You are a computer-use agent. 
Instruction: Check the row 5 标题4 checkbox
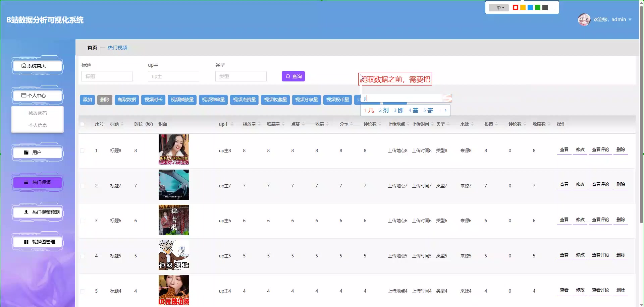(x=82, y=291)
